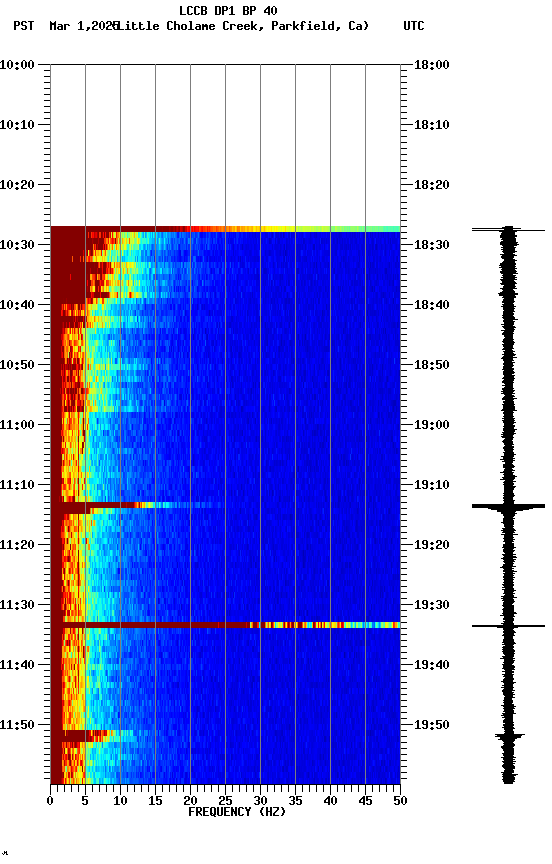Click the UTC time label 19:20

click(432, 545)
